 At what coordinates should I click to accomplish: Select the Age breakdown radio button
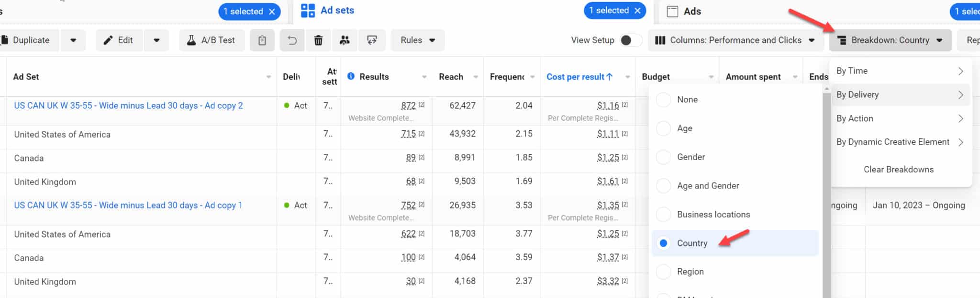pos(663,128)
